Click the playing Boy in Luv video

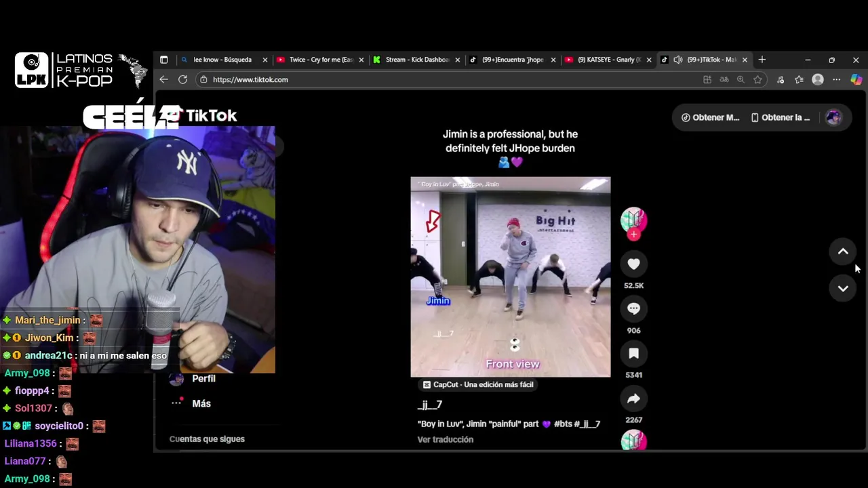511,277
